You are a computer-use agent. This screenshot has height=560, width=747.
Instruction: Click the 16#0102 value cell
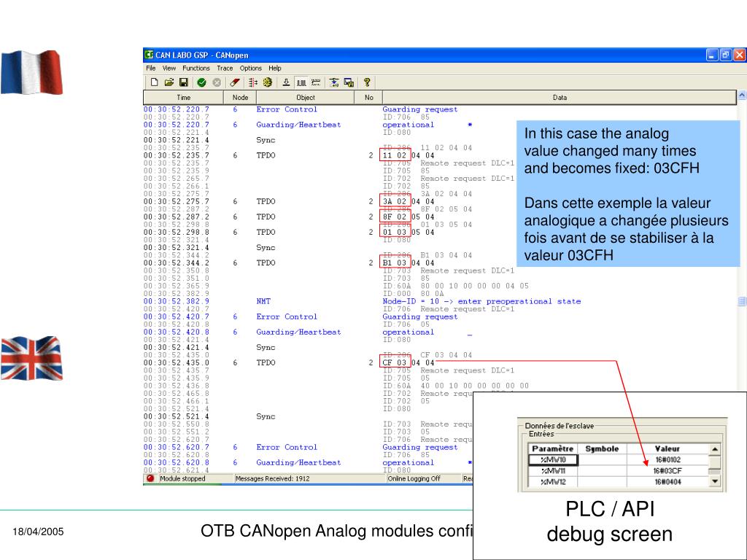(x=668, y=459)
